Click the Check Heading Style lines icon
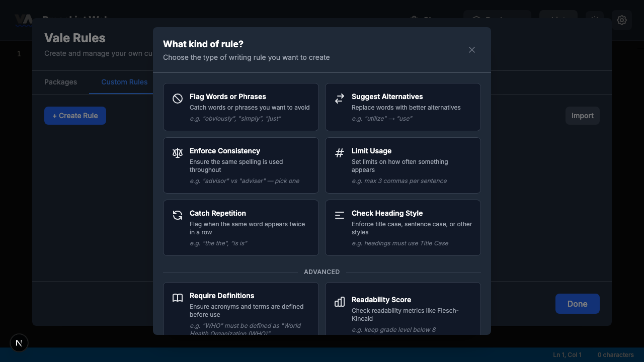The image size is (644, 362). pyautogui.click(x=340, y=215)
